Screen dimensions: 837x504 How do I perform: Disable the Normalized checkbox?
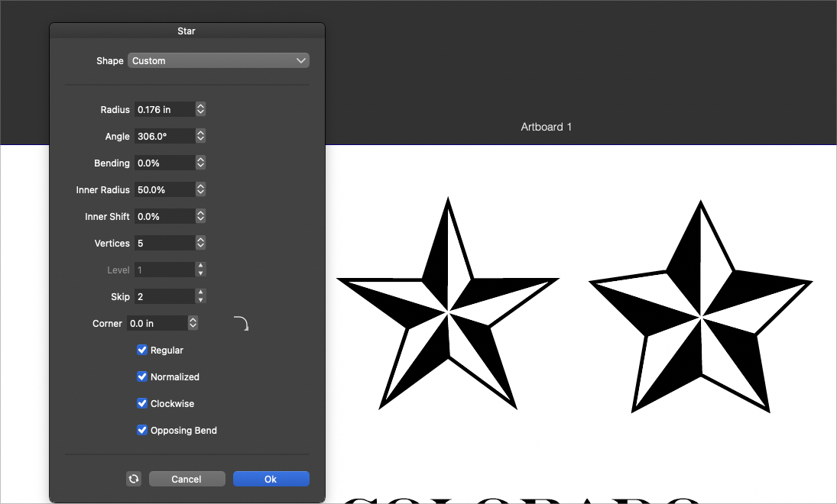point(142,377)
